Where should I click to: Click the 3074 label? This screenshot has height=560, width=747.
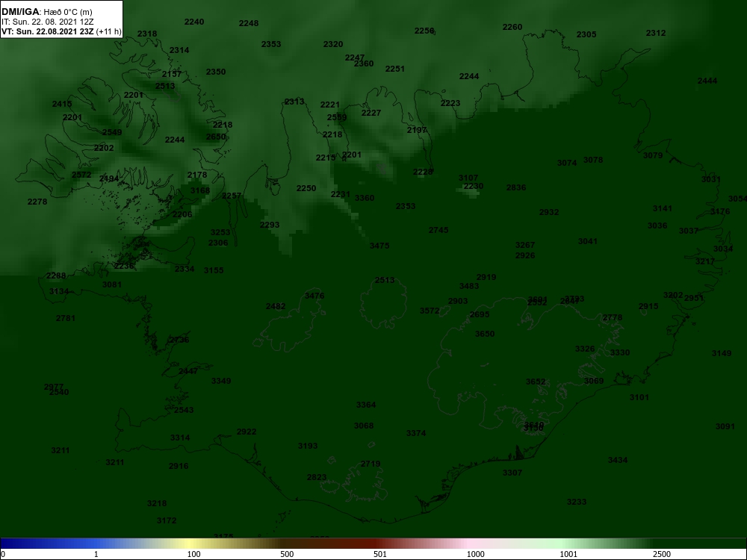coord(567,163)
